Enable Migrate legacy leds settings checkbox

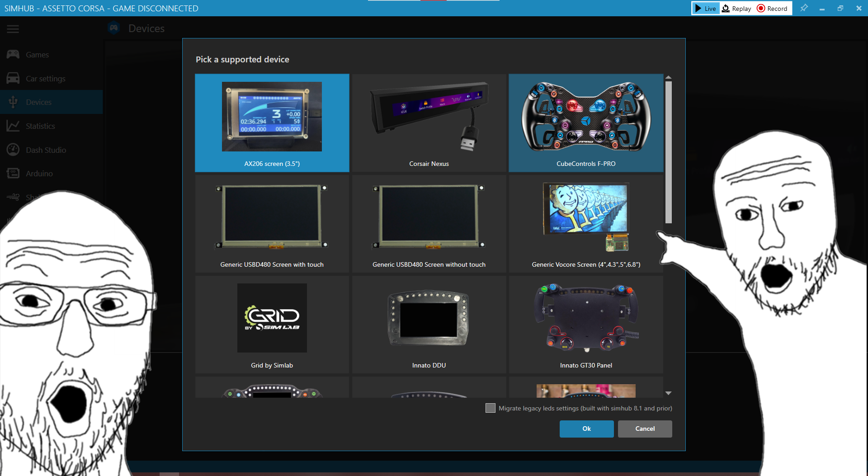coord(491,408)
